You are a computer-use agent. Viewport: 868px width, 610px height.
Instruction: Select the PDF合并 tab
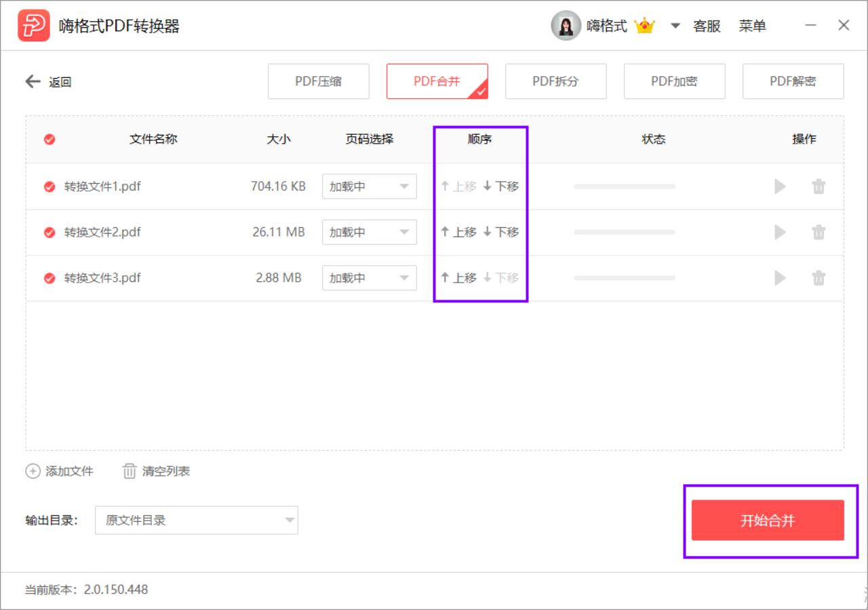tap(437, 81)
